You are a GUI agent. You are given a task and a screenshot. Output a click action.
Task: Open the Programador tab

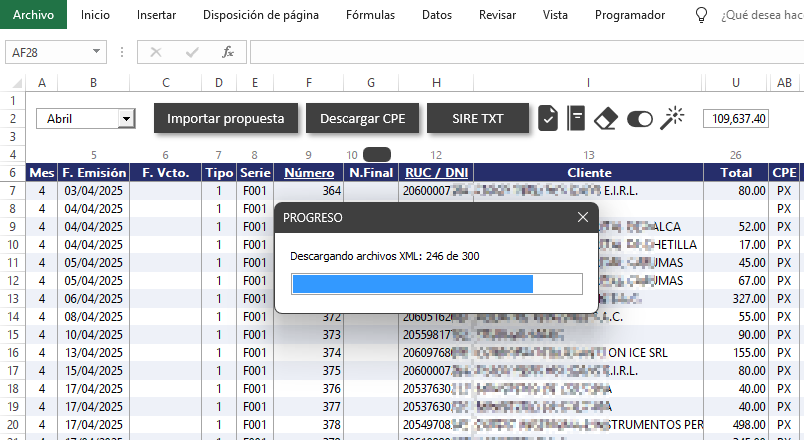[x=630, y=15]
